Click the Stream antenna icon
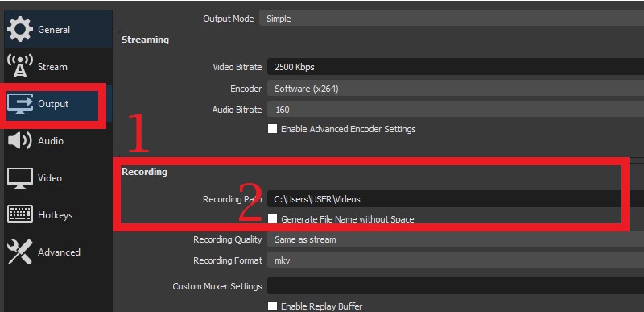This screenshot has width=644, height=312. (20, 66)
